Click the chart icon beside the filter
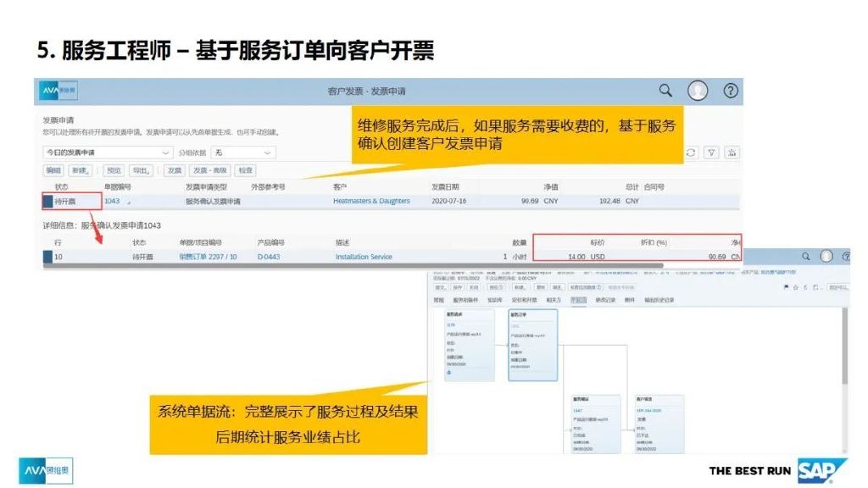 pyautogui.click(x=732, y=152)
